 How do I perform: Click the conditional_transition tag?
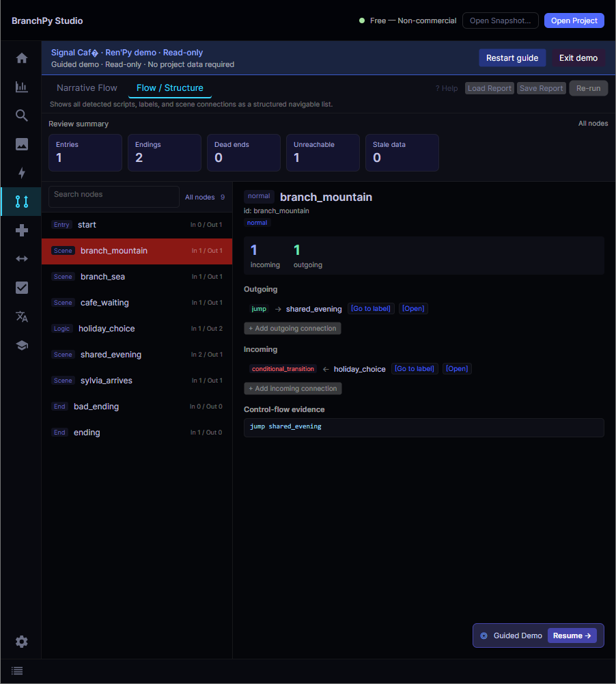283,369
